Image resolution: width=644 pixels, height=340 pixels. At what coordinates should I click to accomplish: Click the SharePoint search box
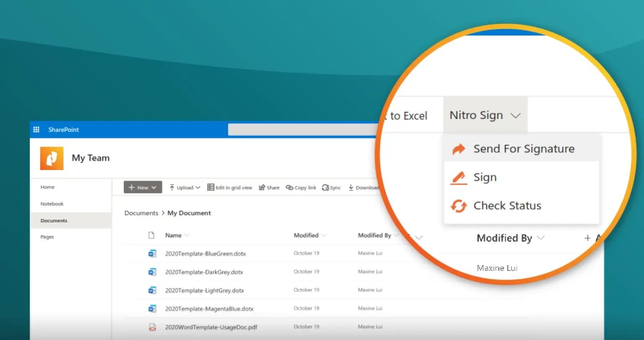302,130
